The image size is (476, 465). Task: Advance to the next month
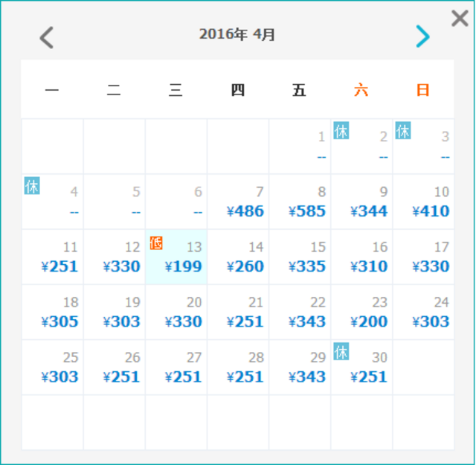(422, 36)
